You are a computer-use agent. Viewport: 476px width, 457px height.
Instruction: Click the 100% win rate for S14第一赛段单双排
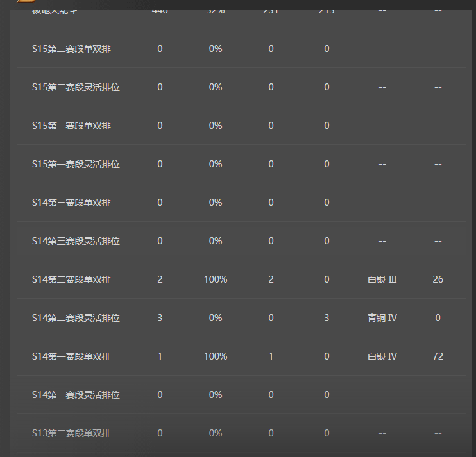point(216,356)
